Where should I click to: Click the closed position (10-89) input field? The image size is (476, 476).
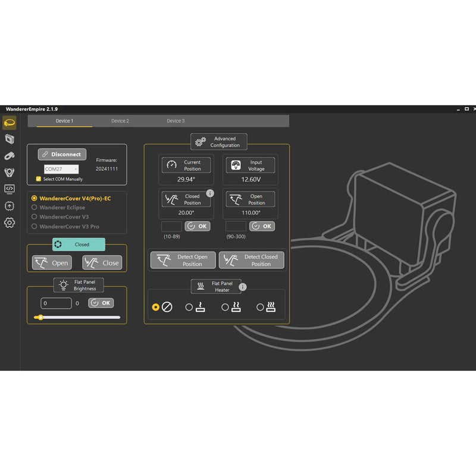pyautogui.click(x=171, y=226)
